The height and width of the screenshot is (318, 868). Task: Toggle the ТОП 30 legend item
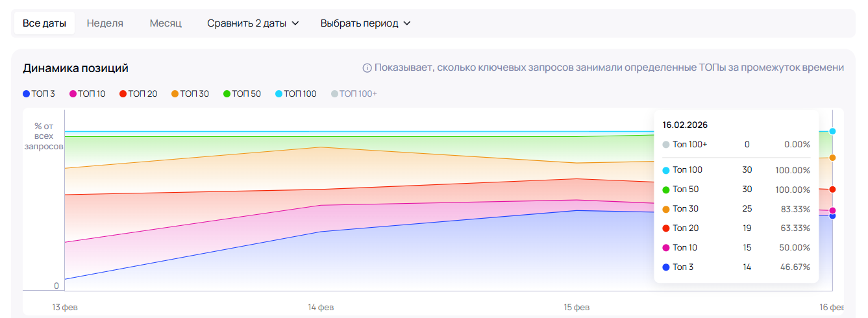pos(190,93)
